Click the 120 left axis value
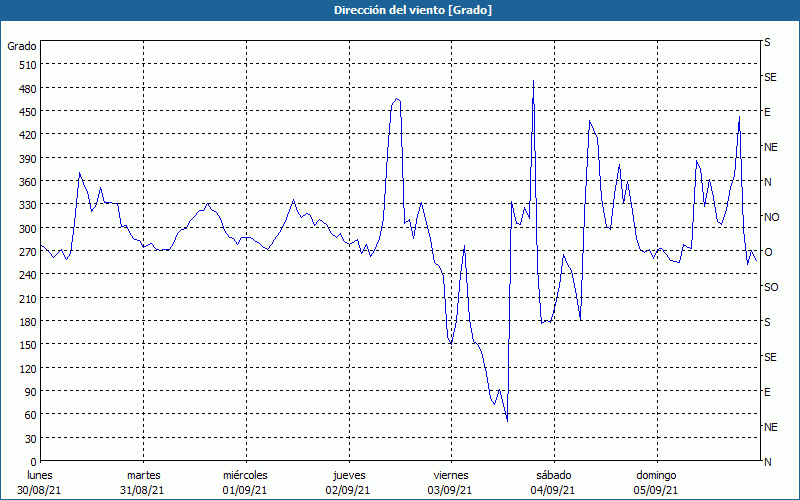Image resolution: width=800 pixels, height=500 pixels. (x=28, y=368)
